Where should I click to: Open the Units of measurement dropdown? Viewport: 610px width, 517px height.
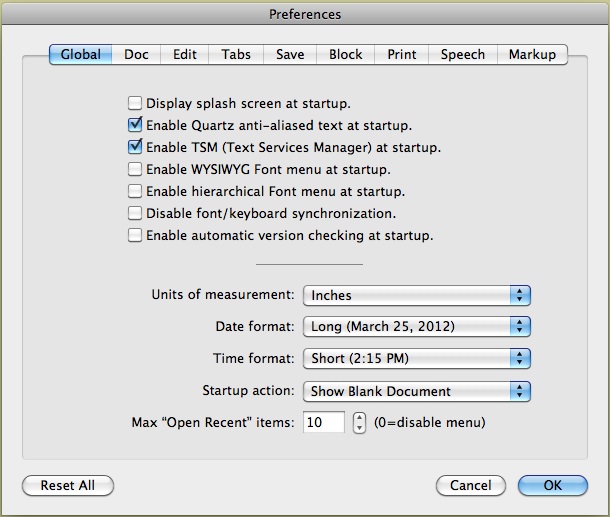[416, 295]
